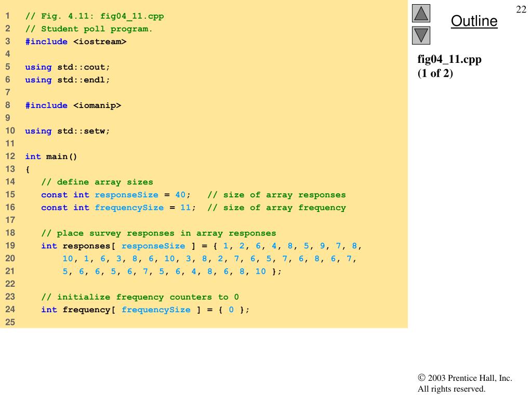The image size is (532, 399).
Task: Click the 2003 Prentice Hall copyright text
Action: [x=465, y=378]
